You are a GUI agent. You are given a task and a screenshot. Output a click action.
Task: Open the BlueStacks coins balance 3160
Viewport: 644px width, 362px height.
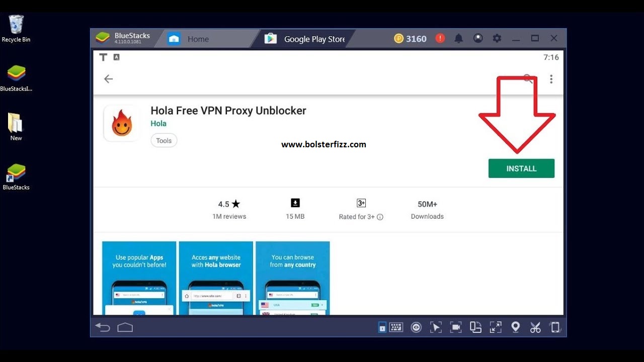[410, 39]
